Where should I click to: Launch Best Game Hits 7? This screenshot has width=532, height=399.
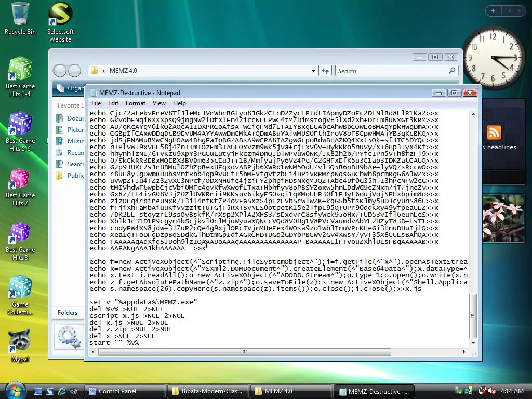[x=20, y=187]
